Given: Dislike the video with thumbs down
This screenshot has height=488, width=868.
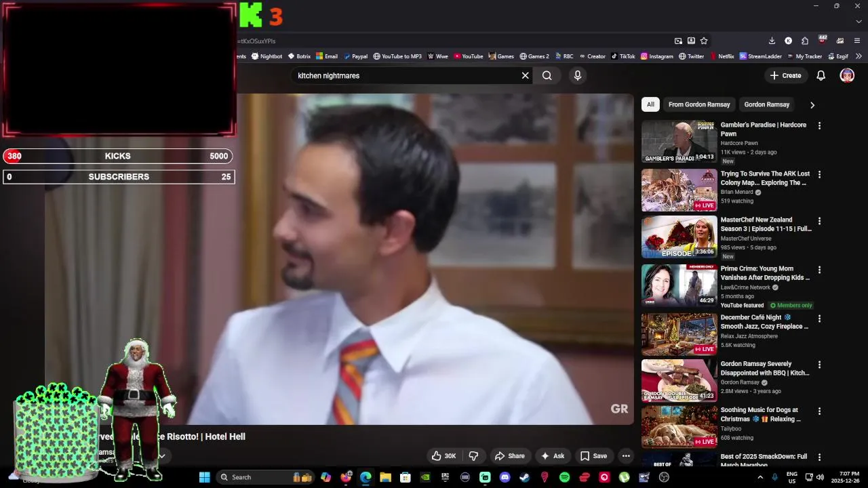Looking at the screenshot, I should coord(474,456).
